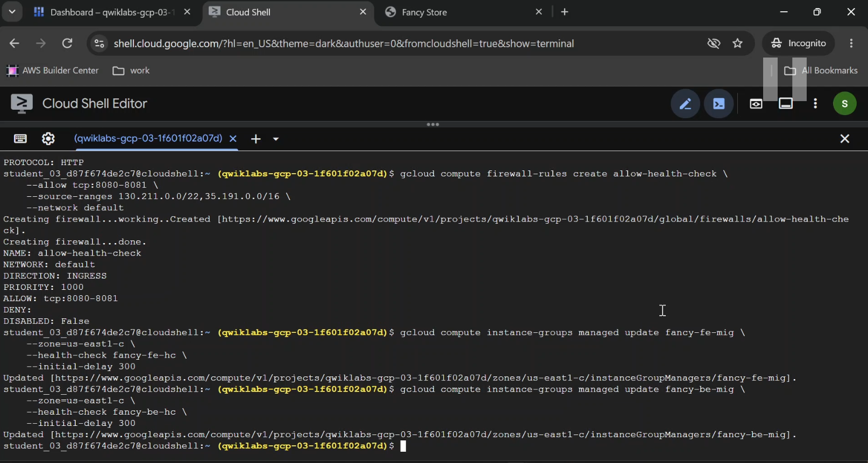Switch to the Dashboard qwiklabs browser tab
This screenshot has height=463, width=868.
point(112,12)
